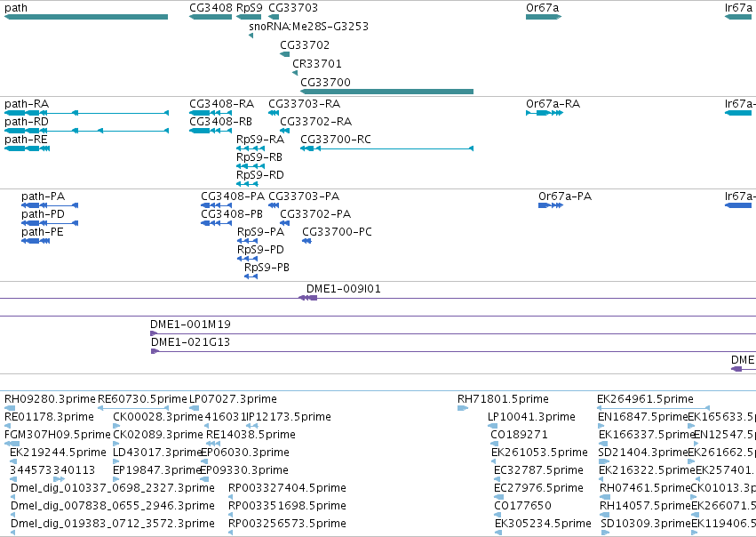Click EST EK264961.5prime
Image resolution: width=756 pixels, height=537 pixels.
pyautogui.click(x=653, y=408)
